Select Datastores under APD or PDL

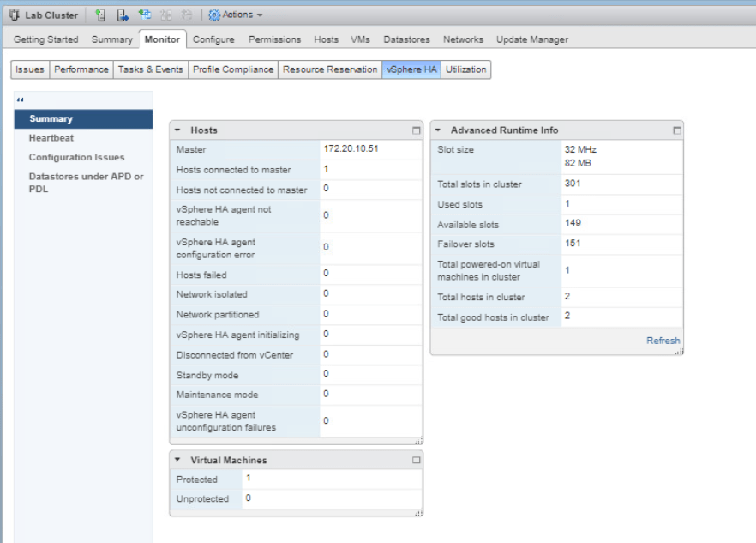[86, 183]
